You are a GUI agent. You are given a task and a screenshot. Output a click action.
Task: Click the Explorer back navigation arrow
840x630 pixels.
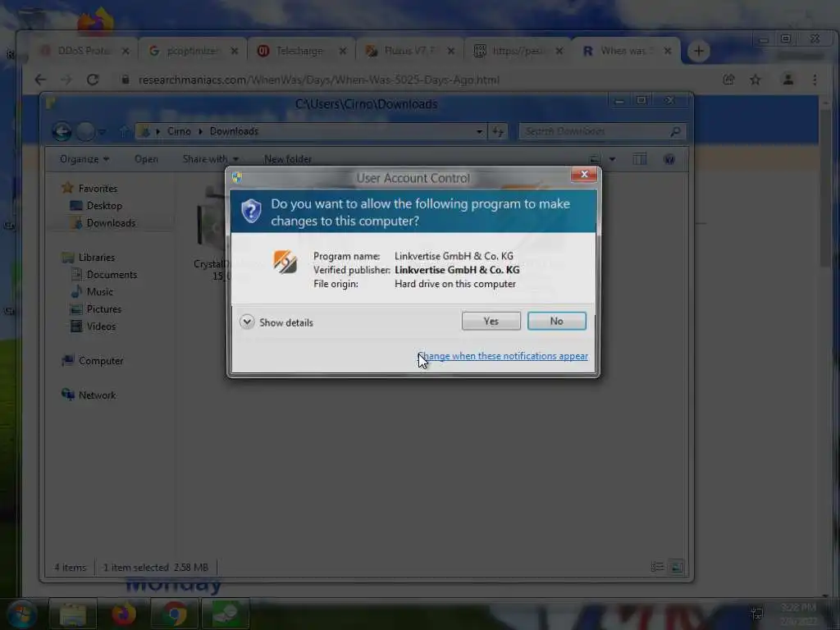coord(62,131)
